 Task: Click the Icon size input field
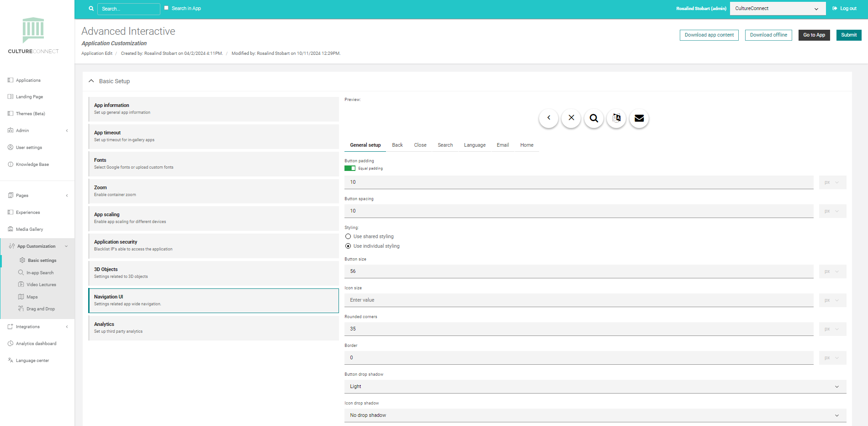(x=579, y=300)
